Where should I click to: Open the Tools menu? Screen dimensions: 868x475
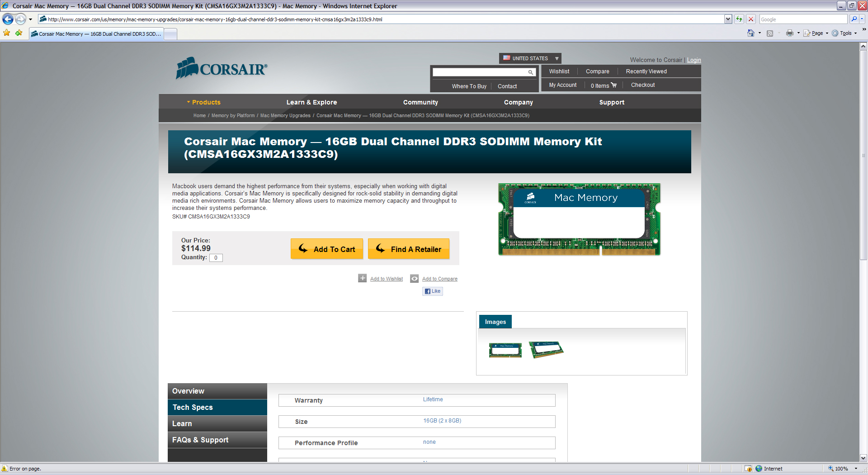[x=844, y=33]
